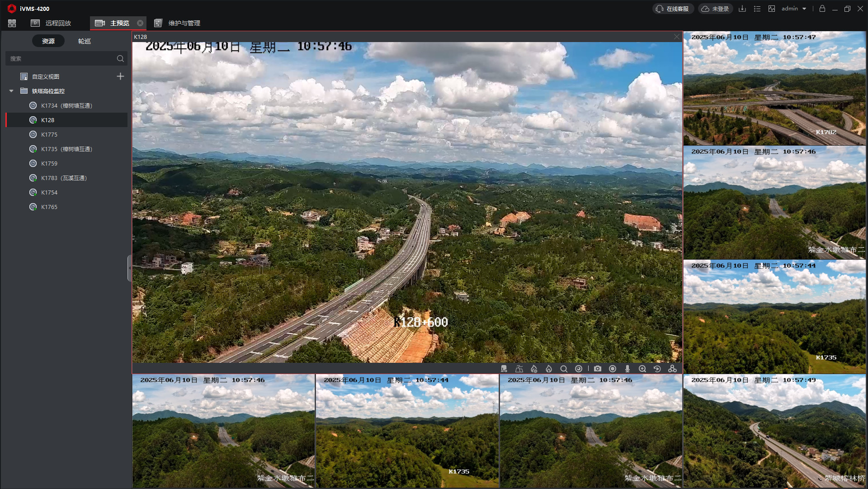The image size is (868, 489).
Task: Click the main K128+600 video feed
Action: point(407,202)
